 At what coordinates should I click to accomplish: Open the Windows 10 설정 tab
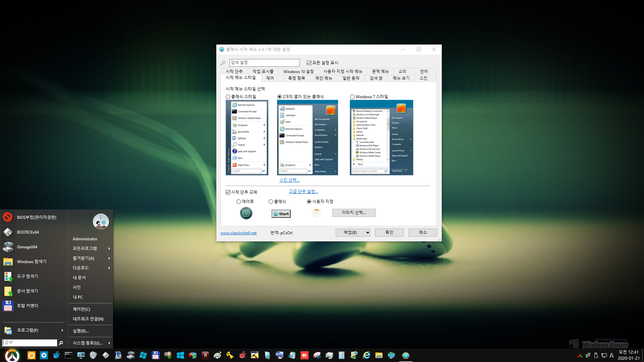[x=298, y=71]
